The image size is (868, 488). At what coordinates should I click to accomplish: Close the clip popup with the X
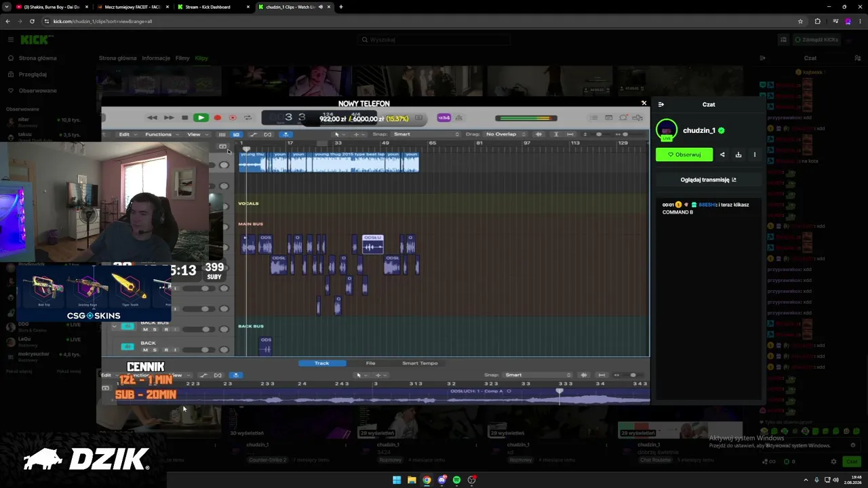644,103
